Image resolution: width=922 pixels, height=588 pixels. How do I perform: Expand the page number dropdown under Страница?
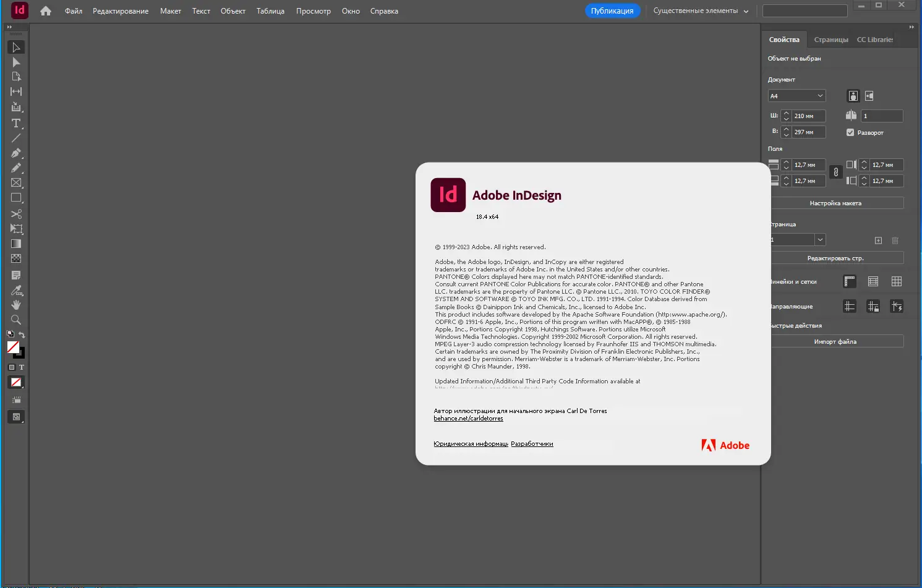[820, 239]
